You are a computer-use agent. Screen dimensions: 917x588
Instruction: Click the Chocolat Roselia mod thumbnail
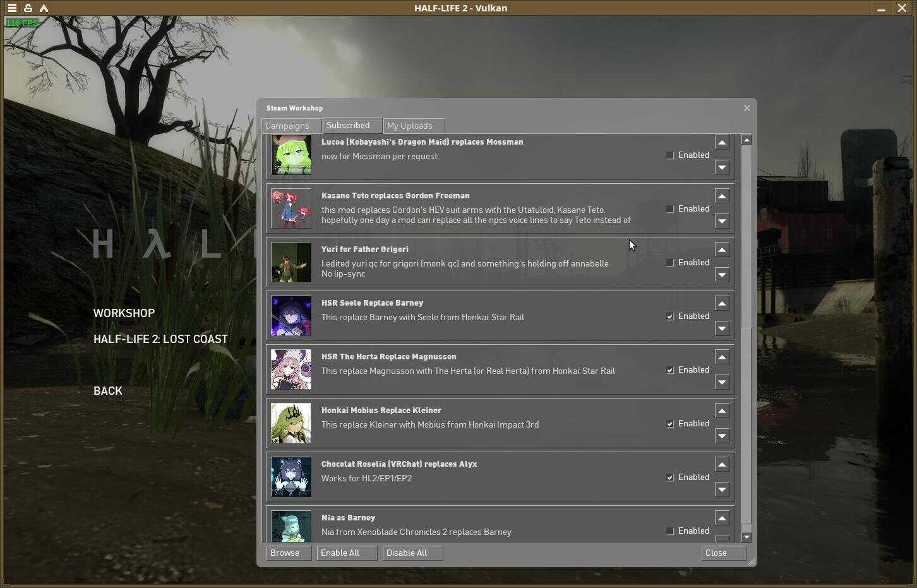click(291, 477)
